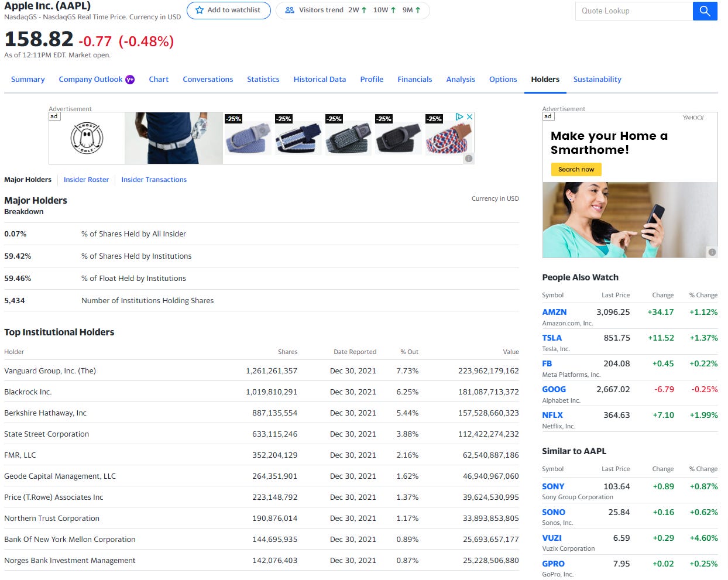Click the 1,019,810,291 shares cell

tap(272, 392)
